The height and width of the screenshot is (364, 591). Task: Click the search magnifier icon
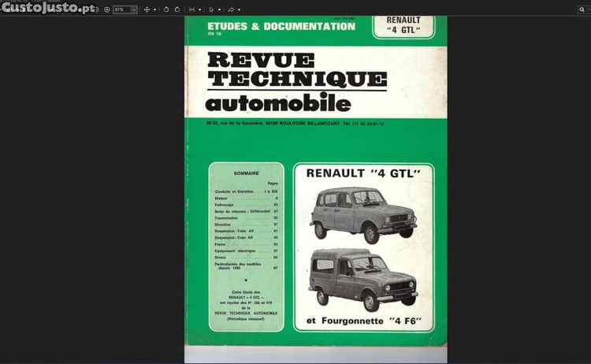point(582,9)
